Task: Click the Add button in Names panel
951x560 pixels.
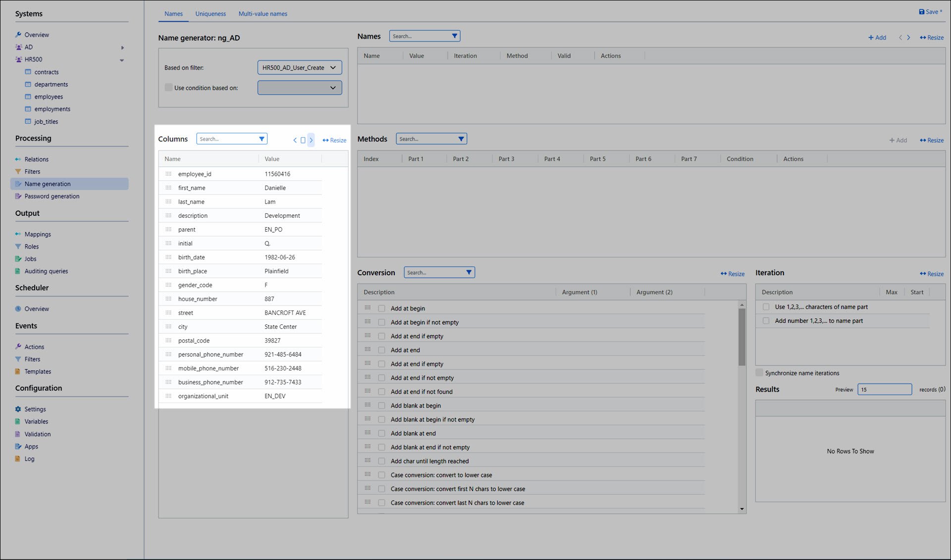Action: 877,38
